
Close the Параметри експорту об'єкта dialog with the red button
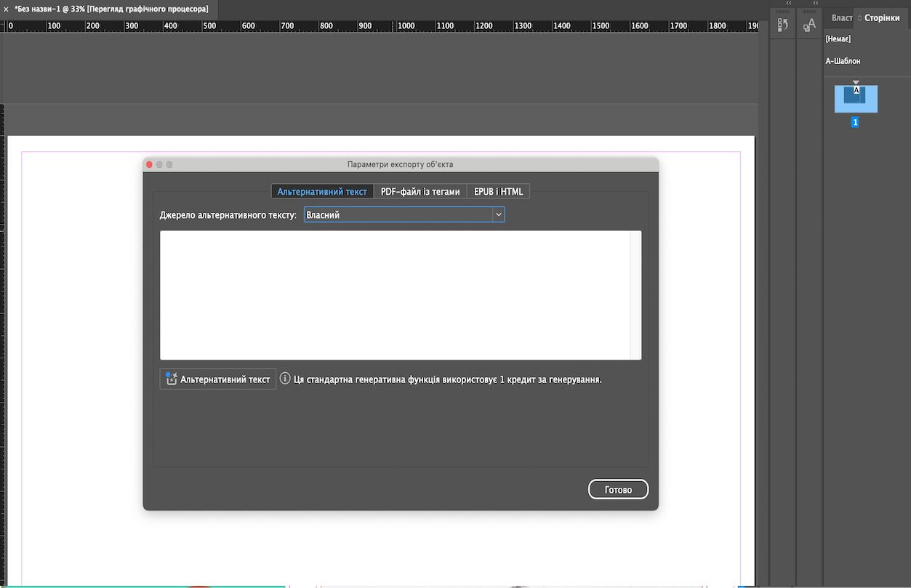149,165
